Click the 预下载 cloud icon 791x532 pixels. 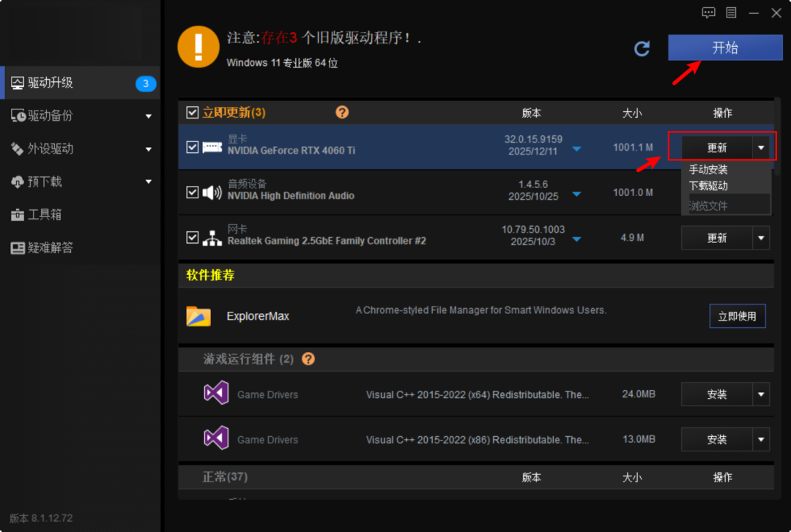17,181
